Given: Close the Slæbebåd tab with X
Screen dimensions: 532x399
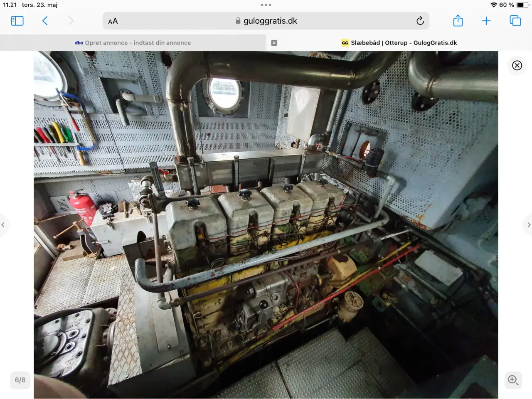Looking at the screenshot, I should coord(274,43).
